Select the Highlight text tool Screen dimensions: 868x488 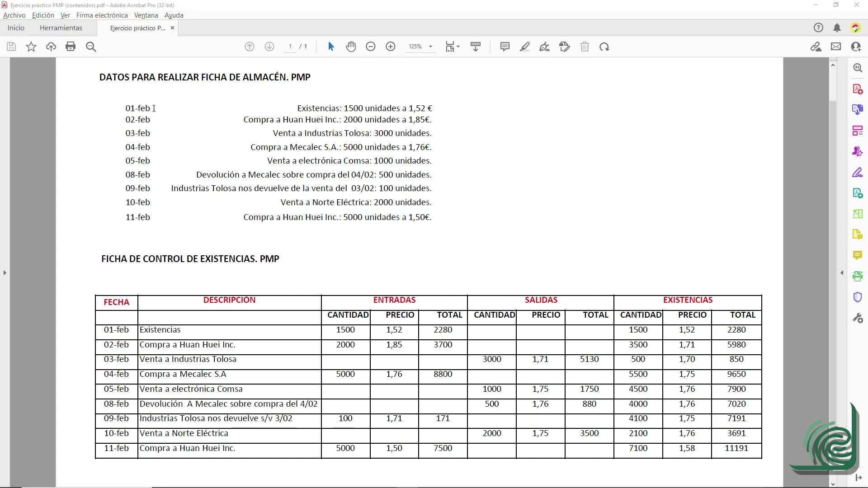coord(524,47)
